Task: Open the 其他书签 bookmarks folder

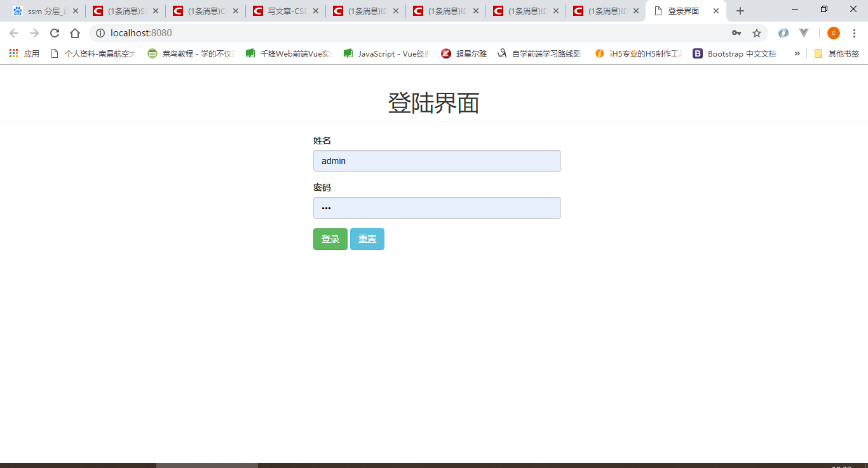Action: (836, 53)
